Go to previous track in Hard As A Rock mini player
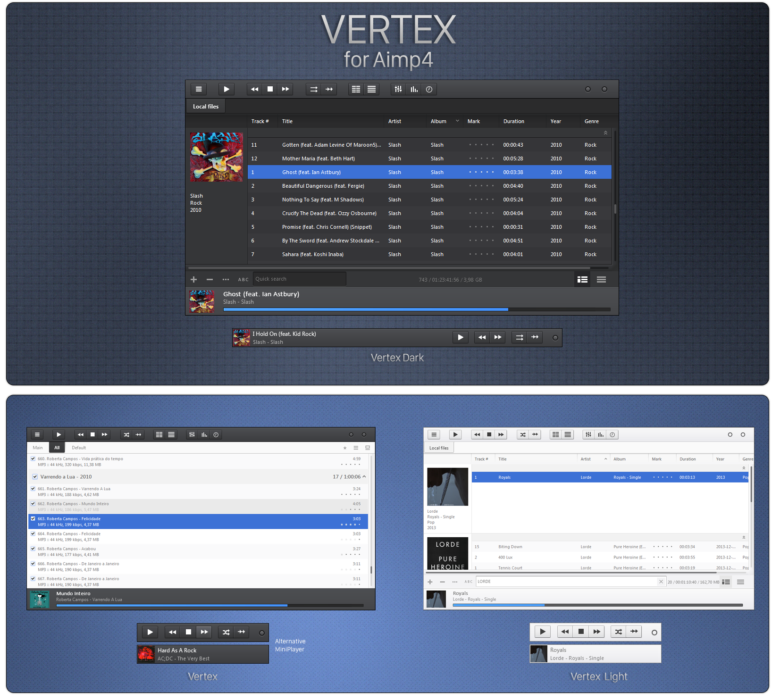 (x=172, y=632)
